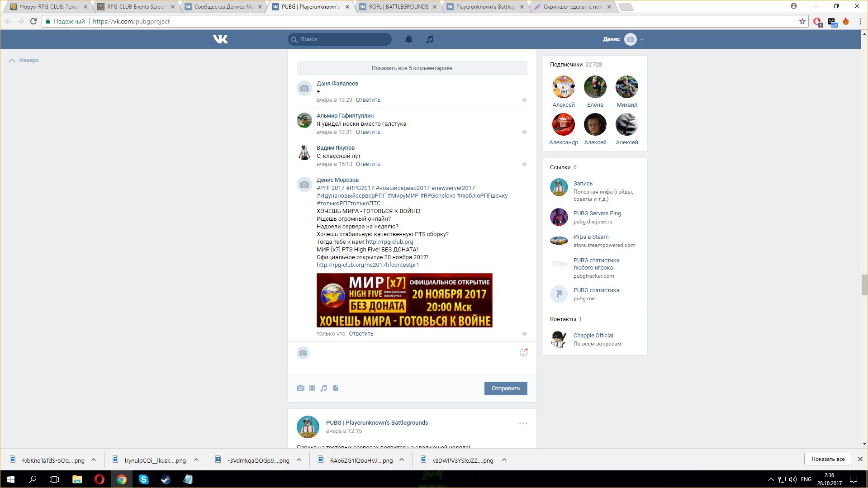Image resolution: width=868 pixels, height=488 pixels.
Task: Jump to top with Наверх
Action: pos(24,60)
